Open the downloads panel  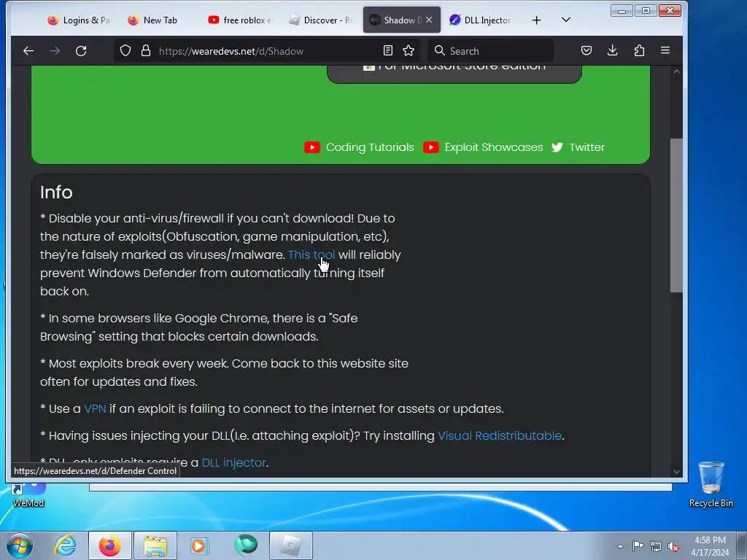(613, 50)
